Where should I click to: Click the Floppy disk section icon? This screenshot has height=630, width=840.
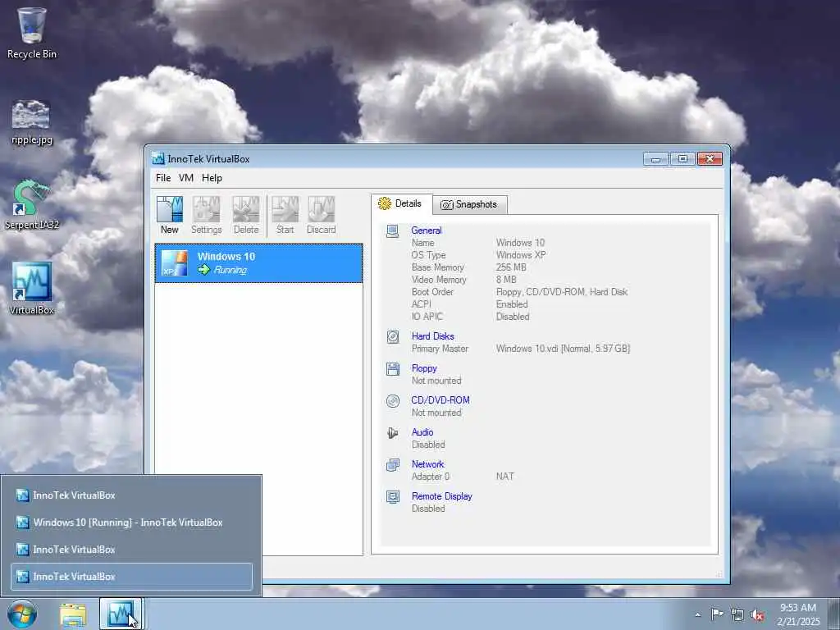(393, 368)
